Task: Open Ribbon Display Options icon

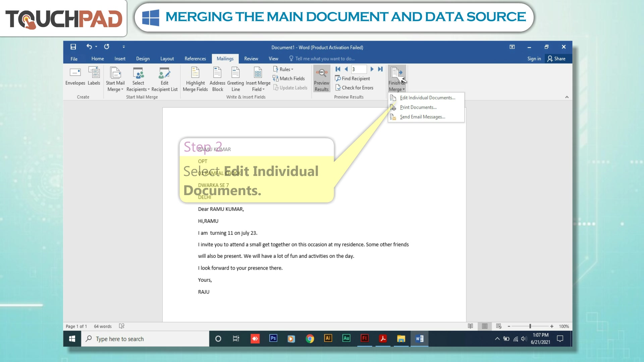Action: tap(512, 47)
